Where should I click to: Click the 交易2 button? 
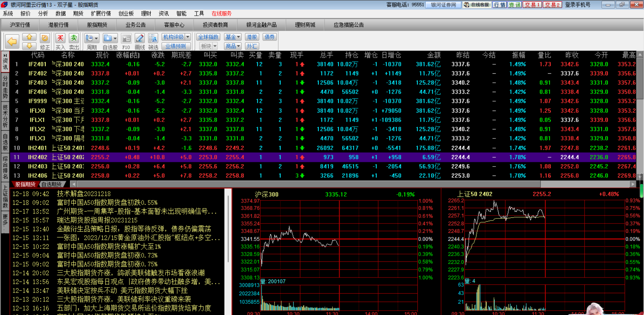pos(552,5)
